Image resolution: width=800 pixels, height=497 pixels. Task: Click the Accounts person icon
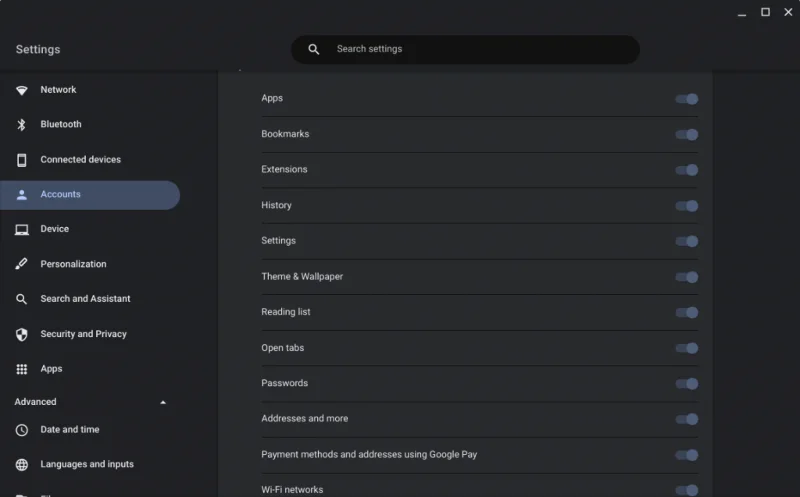[x=21, y=194]
